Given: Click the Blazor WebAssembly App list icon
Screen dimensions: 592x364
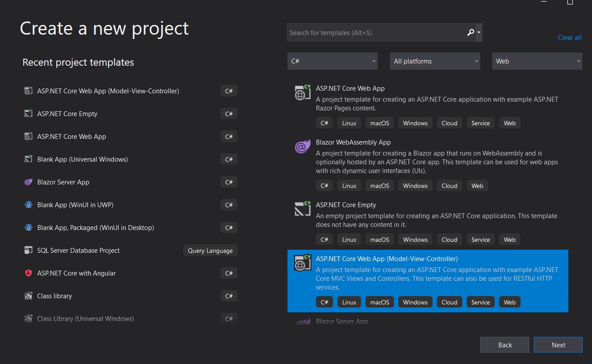Looking at the screenshot, I should (x=303, y=147).
